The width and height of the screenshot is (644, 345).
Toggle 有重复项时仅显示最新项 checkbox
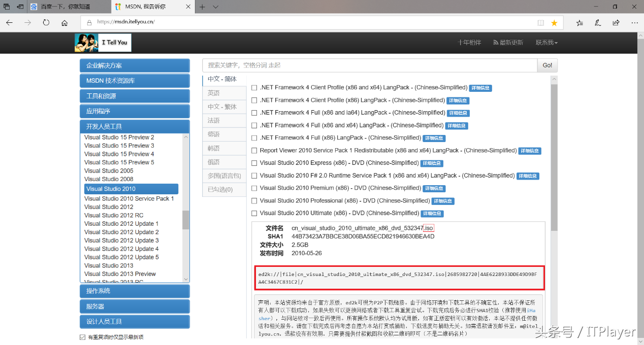[x=82, y=337]
